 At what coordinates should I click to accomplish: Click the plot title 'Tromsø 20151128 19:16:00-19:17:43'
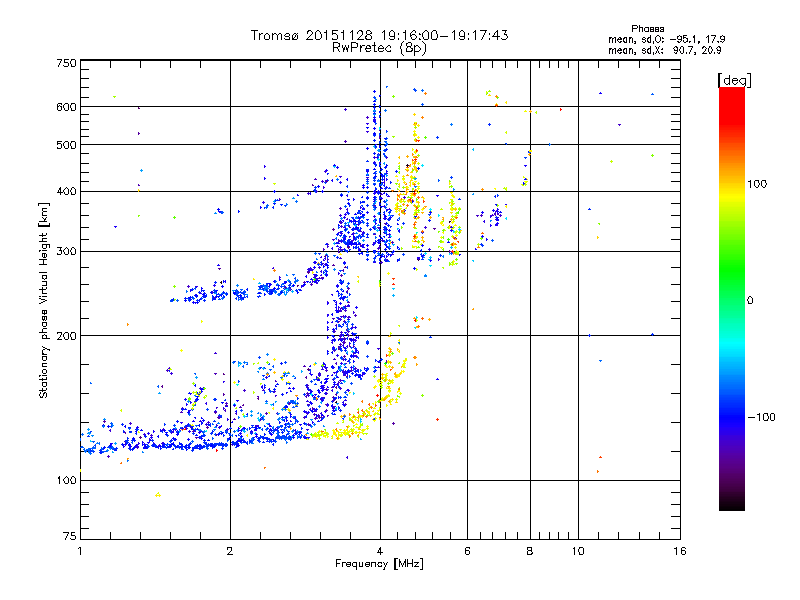(379, 35)
